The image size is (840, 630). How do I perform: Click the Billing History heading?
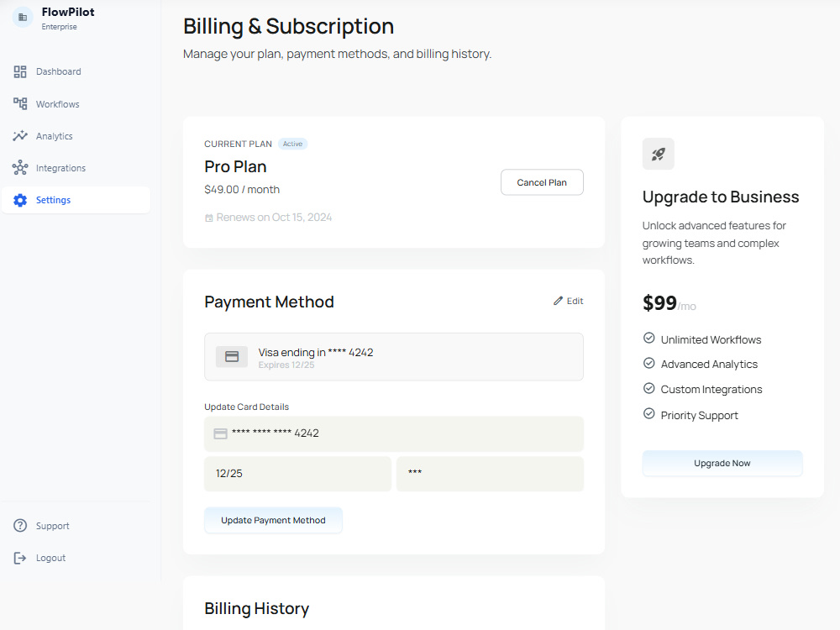tap(256, 609)
